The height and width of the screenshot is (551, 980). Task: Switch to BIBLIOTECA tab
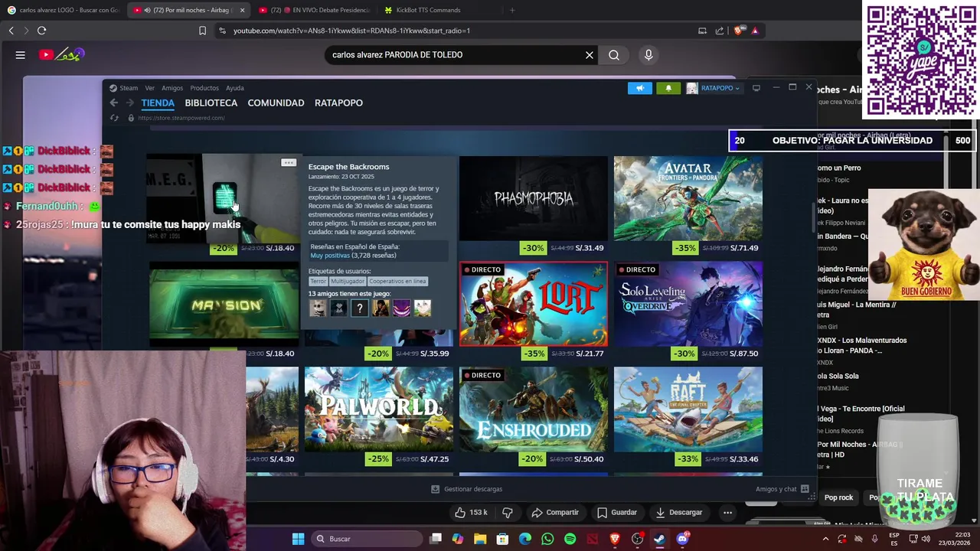[x=211, y=103]
